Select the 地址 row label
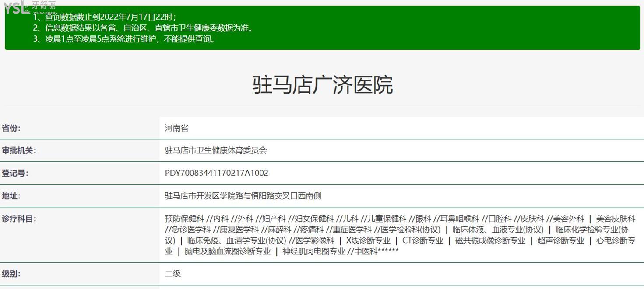Viewport: 644px width, 289px height. 11,196
